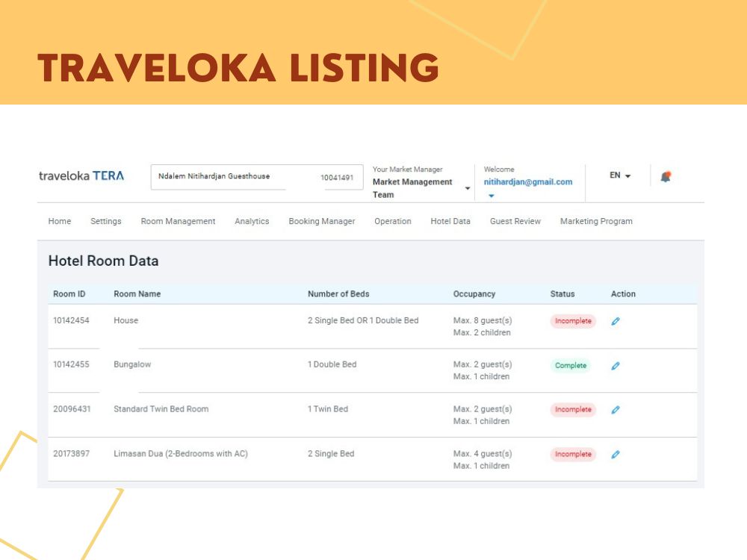Click Incomplete badge for Standard Twin Bed Room
This screenshot has width=747, height=560.
[x=573, y=409]
